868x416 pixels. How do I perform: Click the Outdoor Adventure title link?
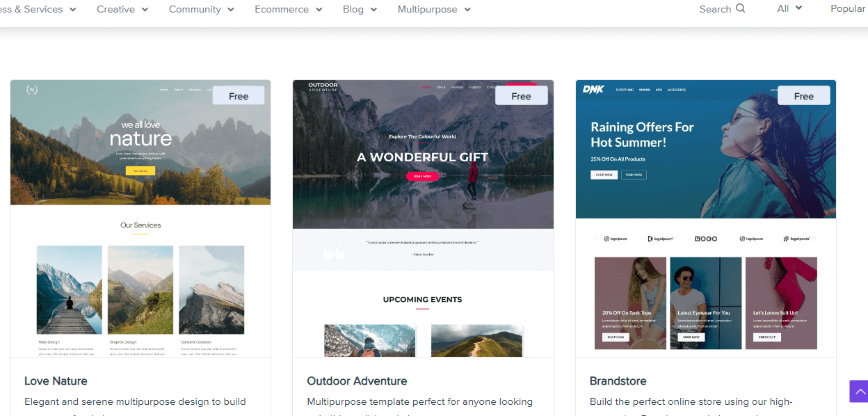tap(357, 381)
